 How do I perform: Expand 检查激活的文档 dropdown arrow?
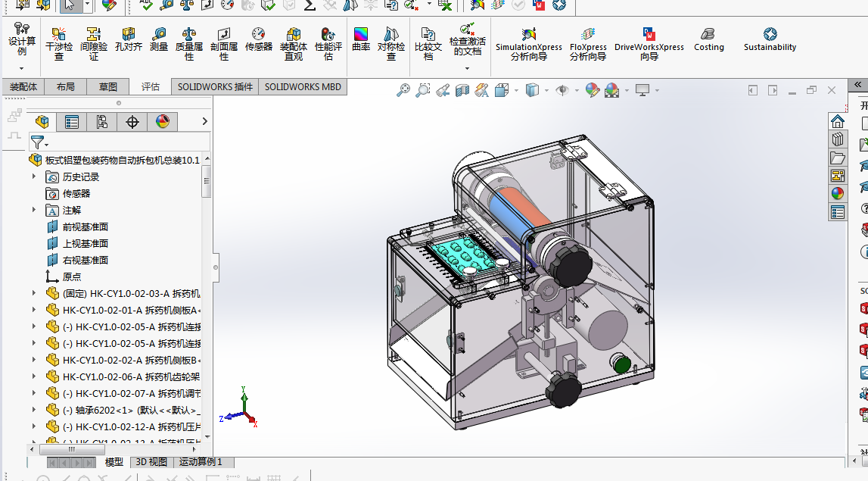click(467, 68)
